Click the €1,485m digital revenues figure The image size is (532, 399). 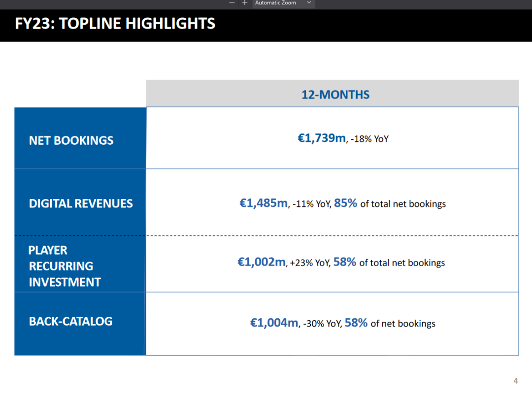click(x=264, y=203)
